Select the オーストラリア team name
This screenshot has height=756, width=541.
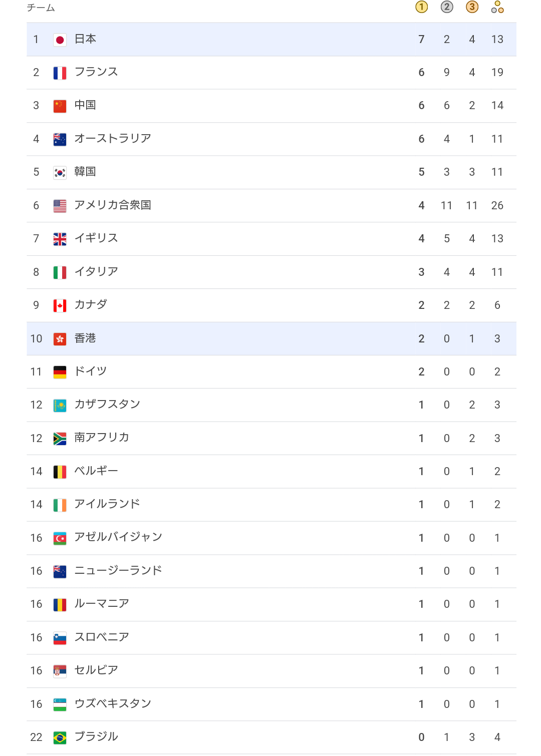113,139
